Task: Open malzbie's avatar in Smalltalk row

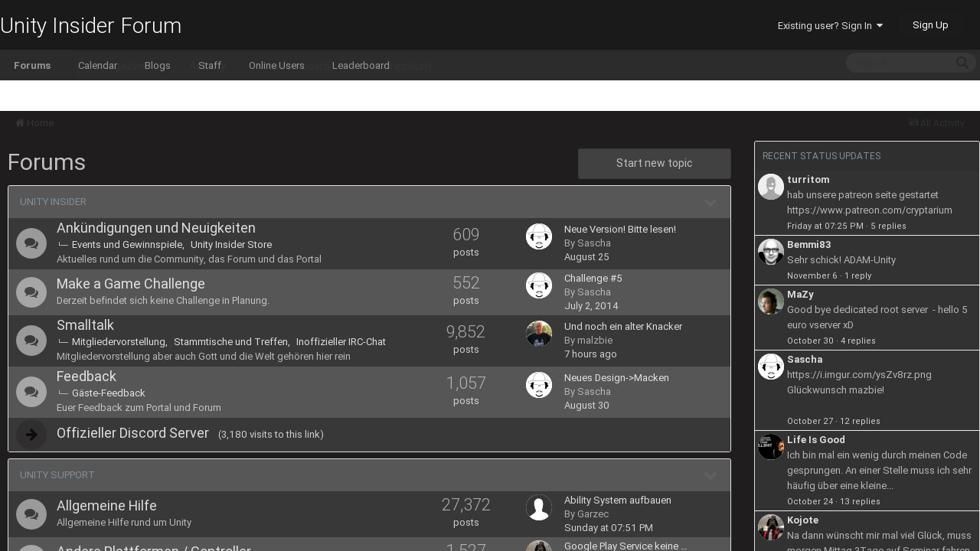Action: (539, 334)
